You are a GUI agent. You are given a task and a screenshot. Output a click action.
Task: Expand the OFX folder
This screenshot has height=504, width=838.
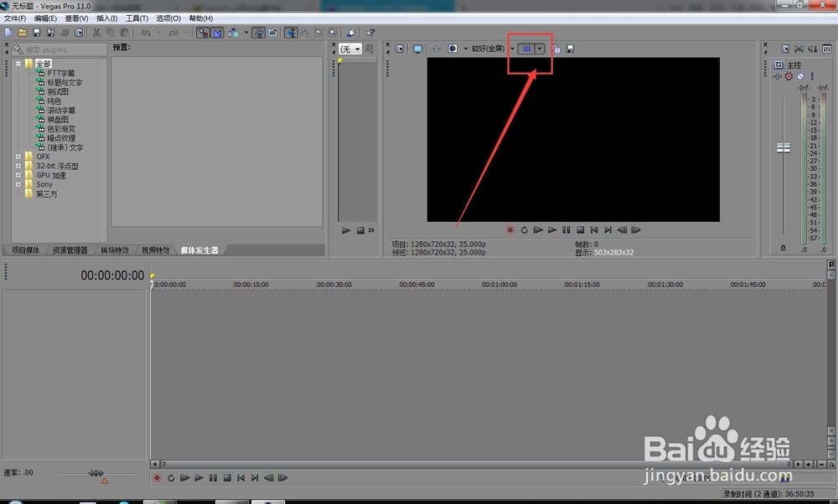tap(18, 157)
